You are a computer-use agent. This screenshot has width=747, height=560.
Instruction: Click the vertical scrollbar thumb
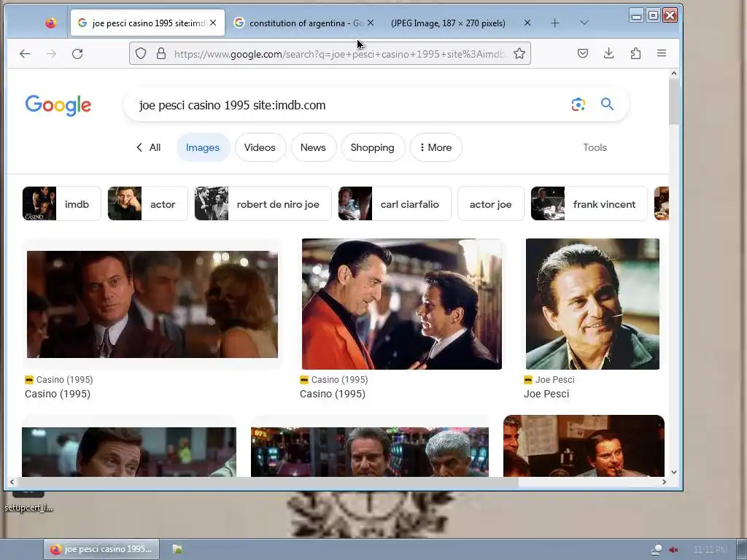click(673, 102)
